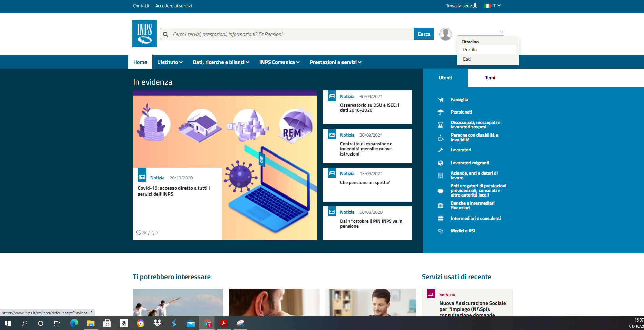Click the bank icon beside Banche e intermediari
The image size is (644, 330).
pos(441,206)
